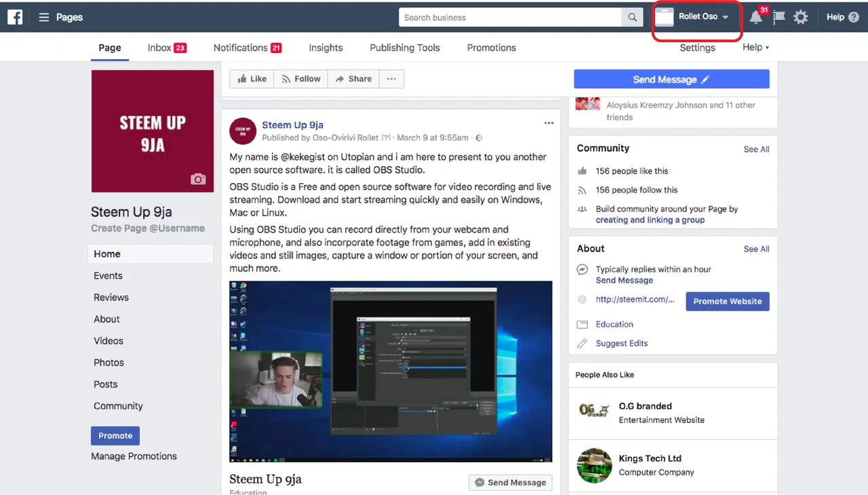This screenshot has width=868, height=495.
Task: Switch to the Insights tab
Action: [325, 47]
